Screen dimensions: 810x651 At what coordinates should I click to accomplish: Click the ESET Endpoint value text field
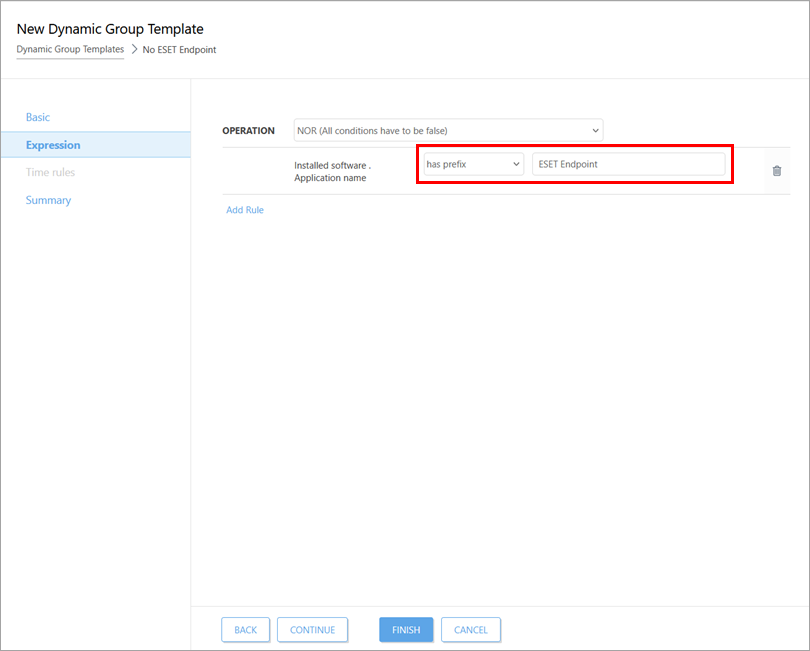pos(628,164)
